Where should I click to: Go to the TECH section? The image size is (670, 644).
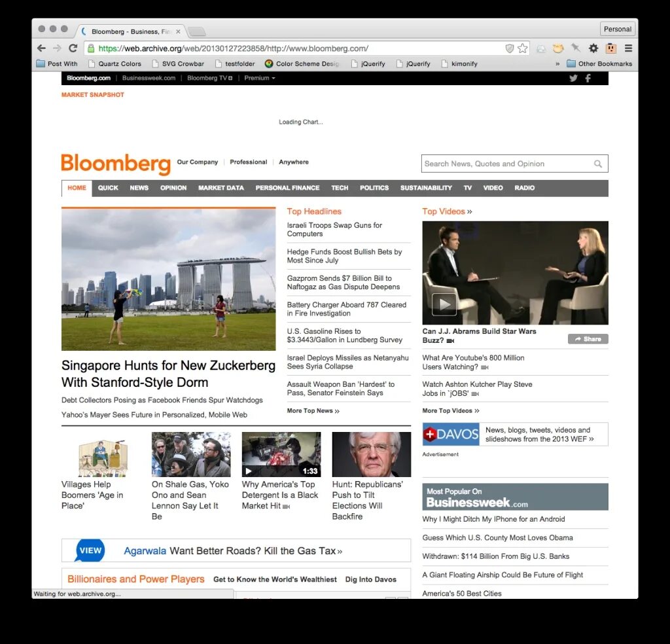340,188
